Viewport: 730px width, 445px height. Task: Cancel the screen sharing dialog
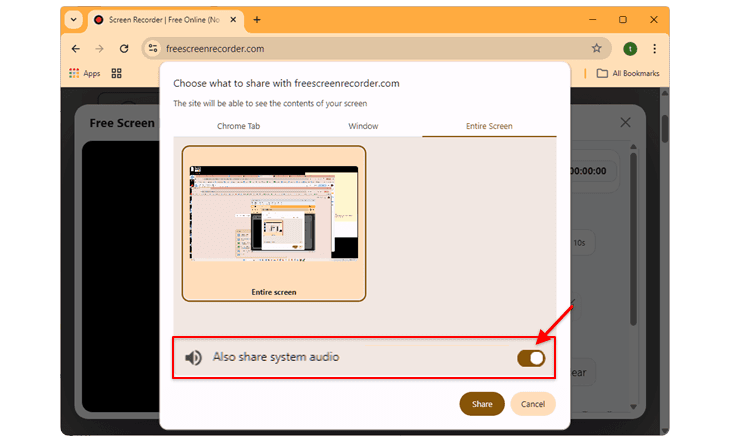tap(533, 404)
